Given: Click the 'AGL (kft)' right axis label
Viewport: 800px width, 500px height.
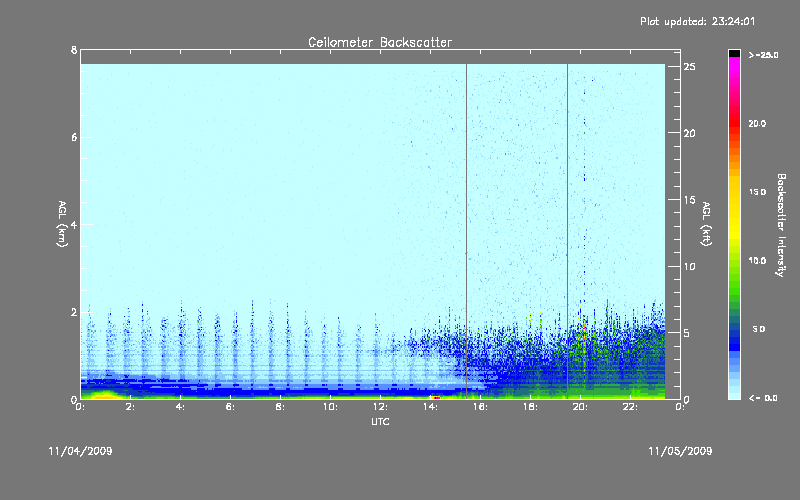Looking at the screenshot, I should point(706,224).
